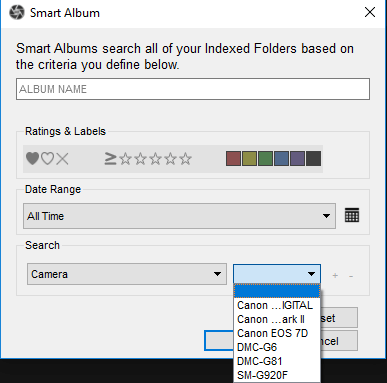Select the blue color label

coord(281,158)
